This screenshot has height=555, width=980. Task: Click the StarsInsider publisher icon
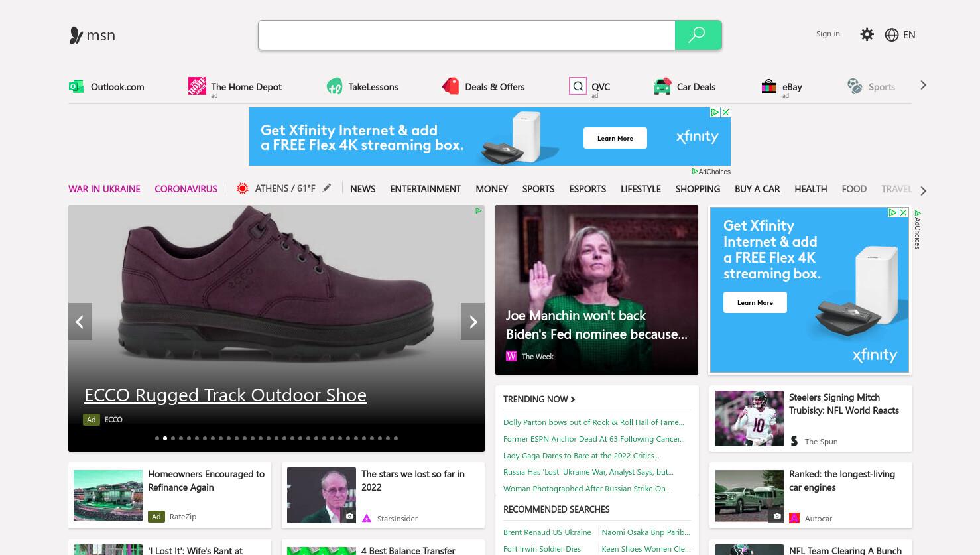coord(367,518)
